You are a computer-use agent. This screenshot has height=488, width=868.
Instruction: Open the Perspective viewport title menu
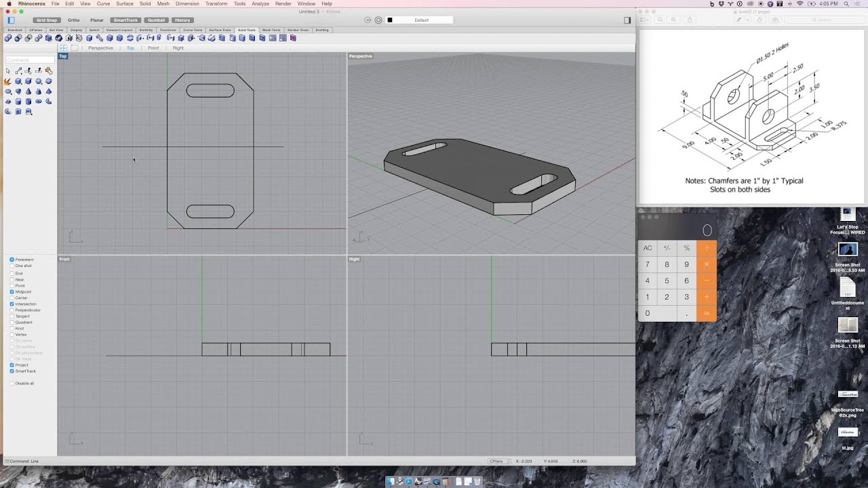pyautogui.click(x=360, y=56)
